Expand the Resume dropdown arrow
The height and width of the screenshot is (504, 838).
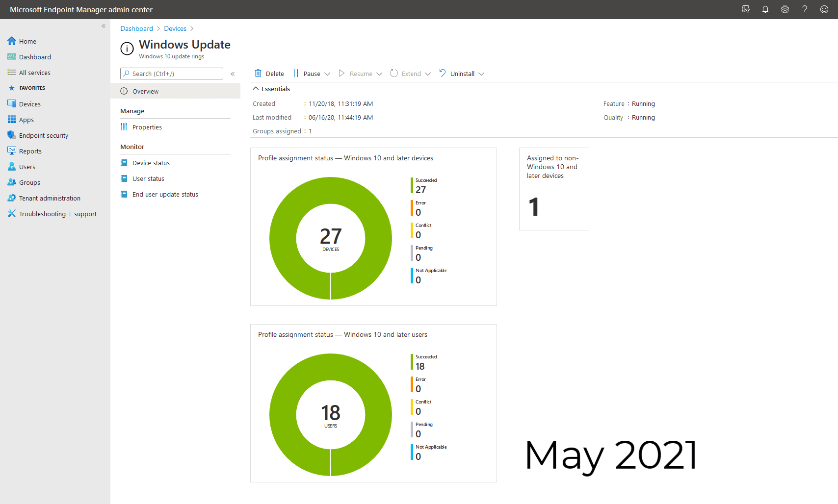(379, 74)
